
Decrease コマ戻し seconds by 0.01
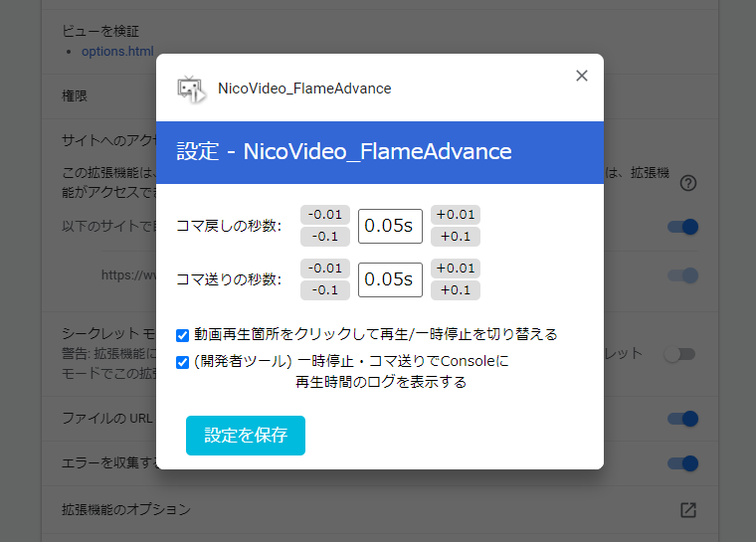(325, 215)
